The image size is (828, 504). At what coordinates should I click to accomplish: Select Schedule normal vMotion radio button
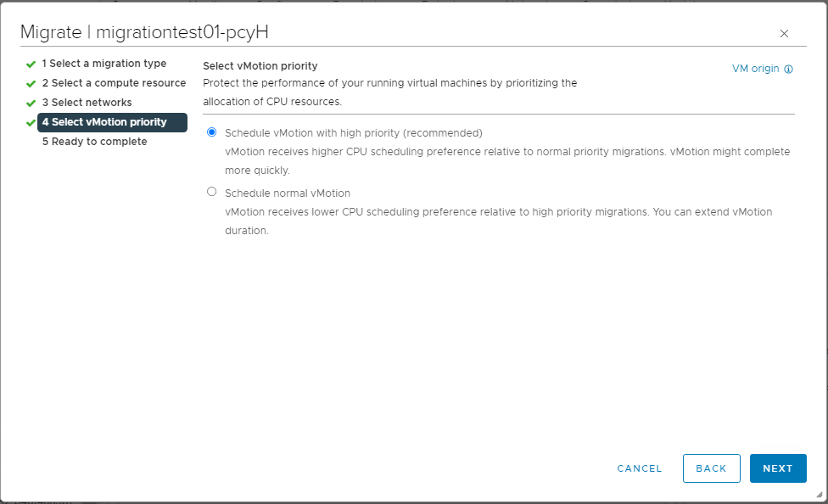click(x=212, y=191)
